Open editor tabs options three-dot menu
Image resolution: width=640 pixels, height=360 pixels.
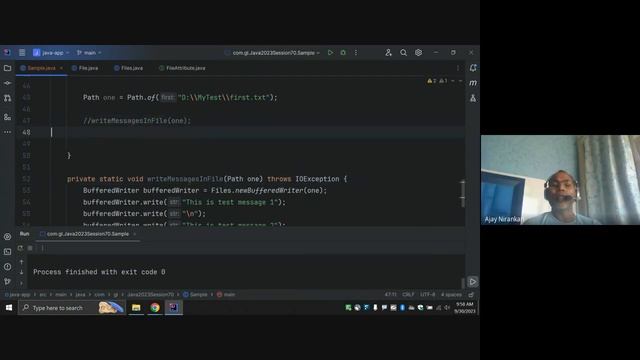coord(458,68)
